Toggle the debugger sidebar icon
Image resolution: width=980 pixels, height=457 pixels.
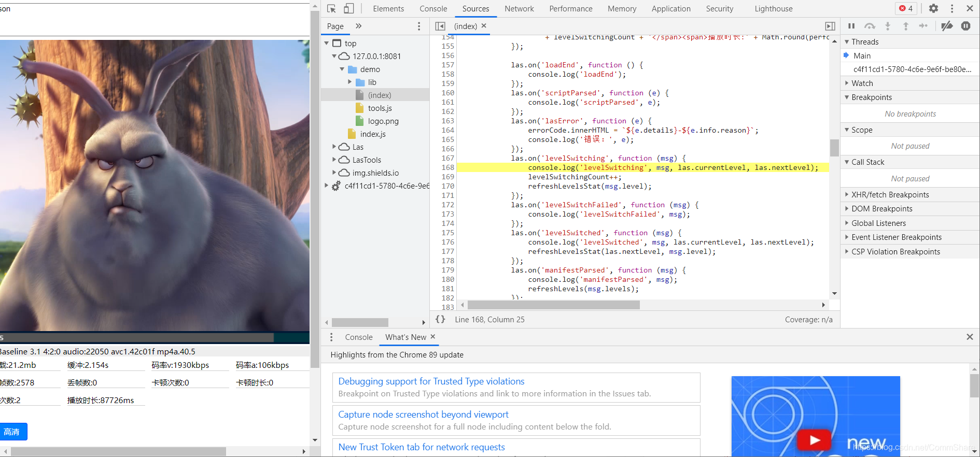tap(830, 26)
